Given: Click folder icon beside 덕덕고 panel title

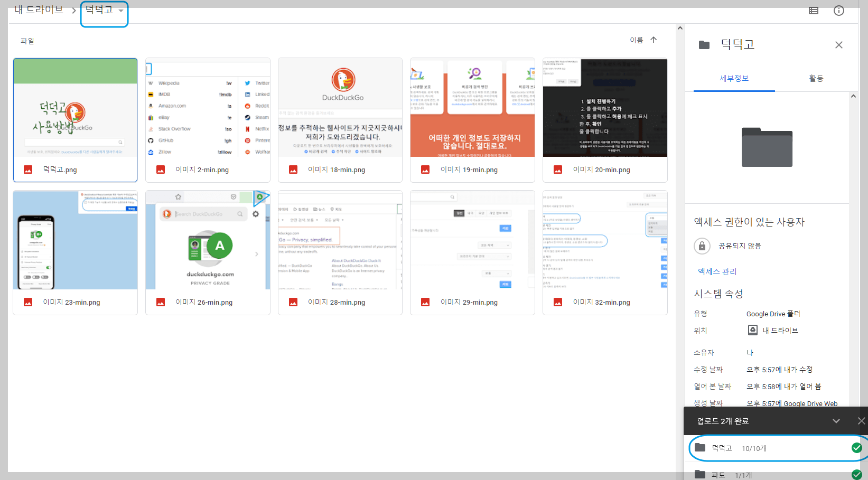Looking at the screenshot, I should [704, 45].
